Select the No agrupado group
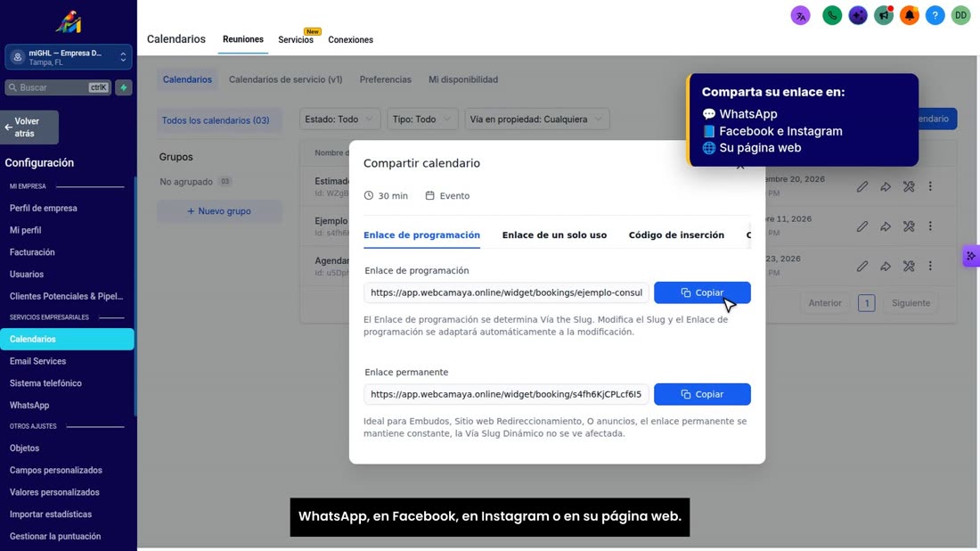The width and height of the screenshot is (980, 551). click(x=196, y=182)
